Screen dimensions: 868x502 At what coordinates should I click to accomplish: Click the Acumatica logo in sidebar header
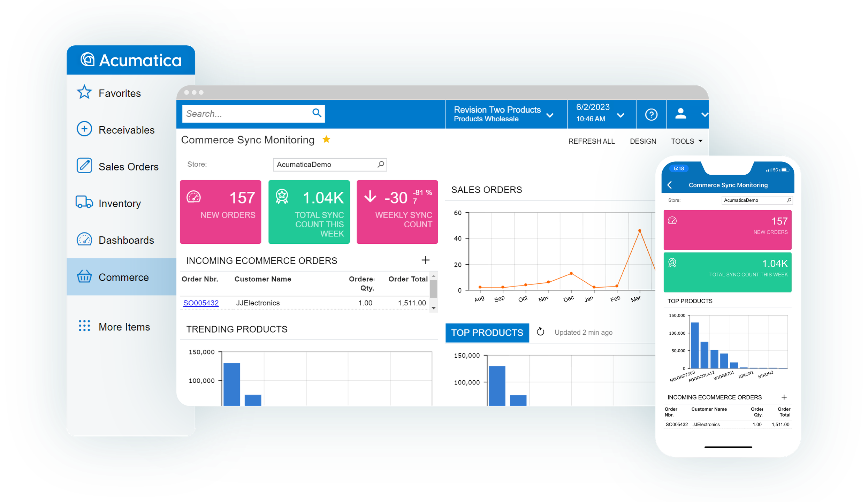131,60
